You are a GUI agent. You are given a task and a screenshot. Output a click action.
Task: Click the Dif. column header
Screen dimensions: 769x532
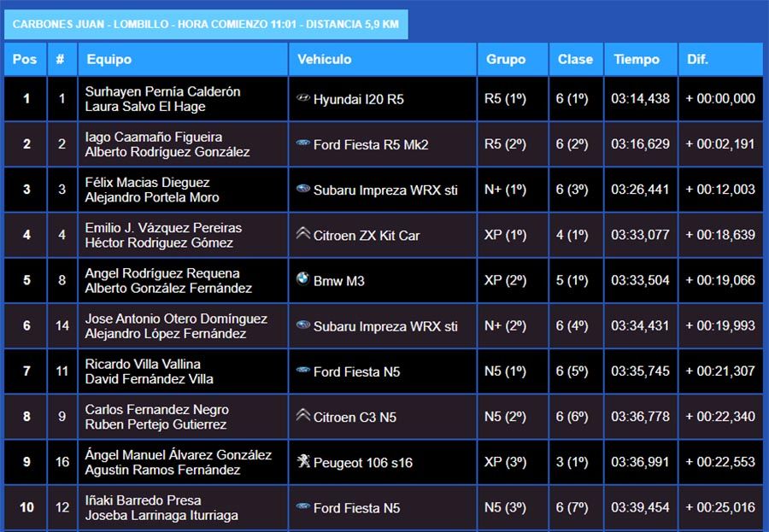(698, 60)
